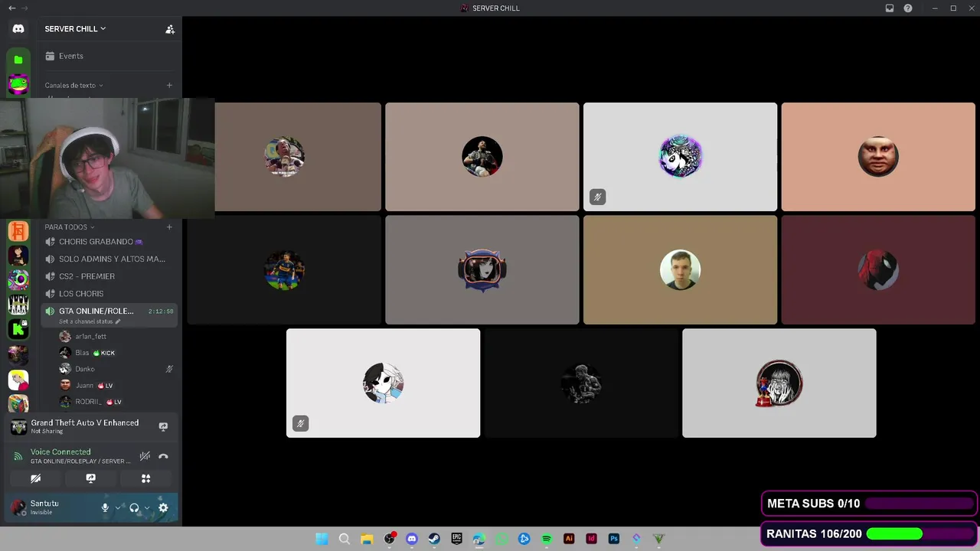Open the frog avatar server
Viewport: 980px width, 551px height.
pyautogui.click(x=18, y=84)
